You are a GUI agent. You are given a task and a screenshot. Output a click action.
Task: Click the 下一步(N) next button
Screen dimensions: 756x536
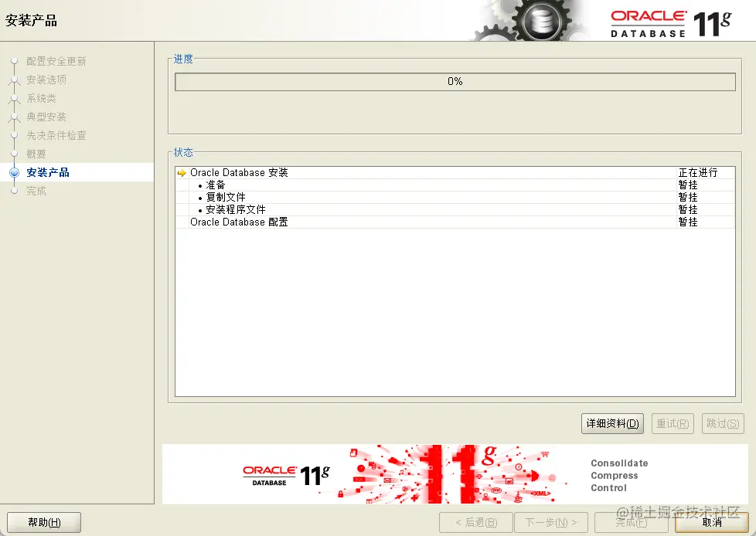coord(551,522)
